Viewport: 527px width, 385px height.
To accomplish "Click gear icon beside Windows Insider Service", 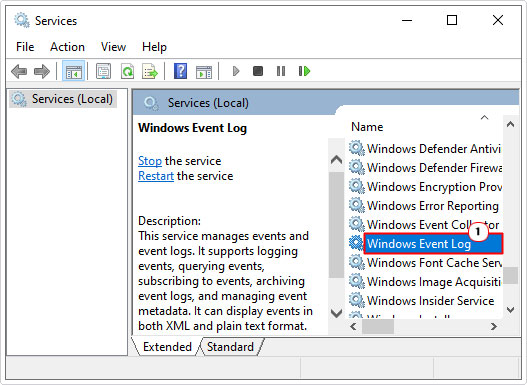I will tap(357, 300).
